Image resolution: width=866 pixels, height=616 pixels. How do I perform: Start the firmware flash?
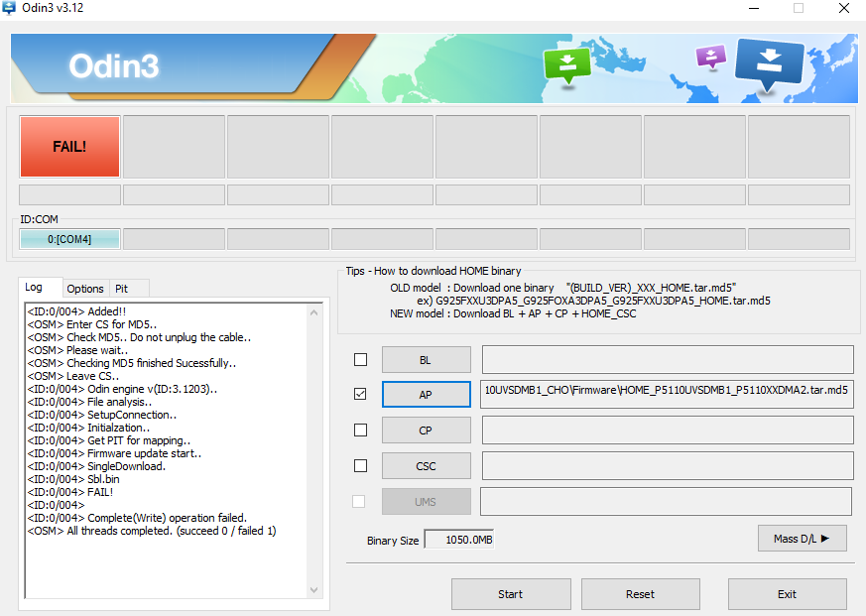coord(511,594)
